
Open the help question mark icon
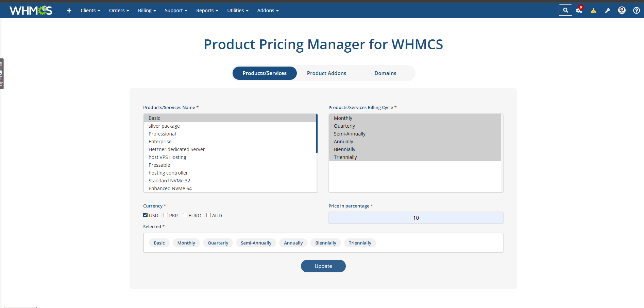pyautogui.click(x=636, y=11)
